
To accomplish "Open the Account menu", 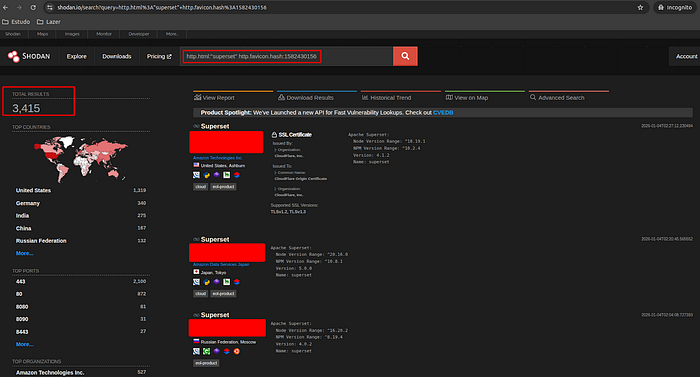I will (x=686, y=56).
